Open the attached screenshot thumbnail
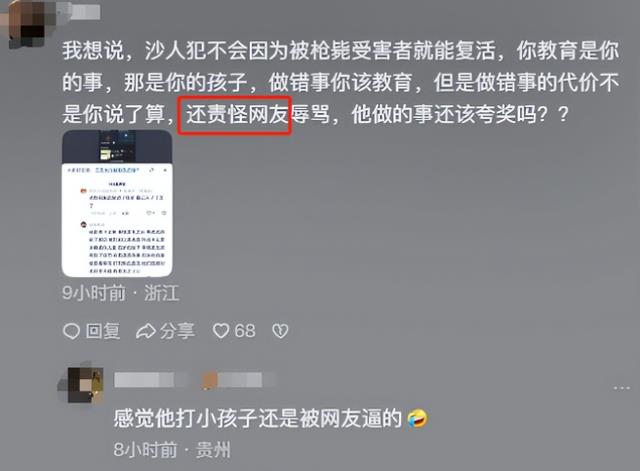This screenshot has width=640, height=471. tap(117, 203)
